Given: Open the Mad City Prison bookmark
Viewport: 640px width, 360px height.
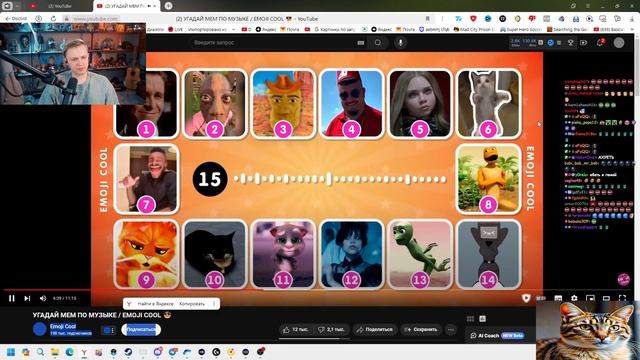Looking at the screenshot, I should point(474,29).
